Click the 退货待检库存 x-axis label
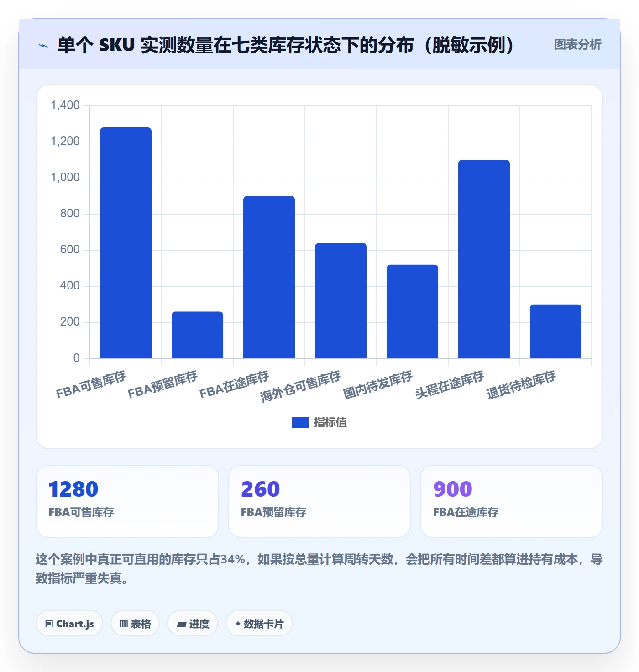Image resolution: width=639 pixels, height=672 pixels. pyautogui.click(x=521, y=385)
